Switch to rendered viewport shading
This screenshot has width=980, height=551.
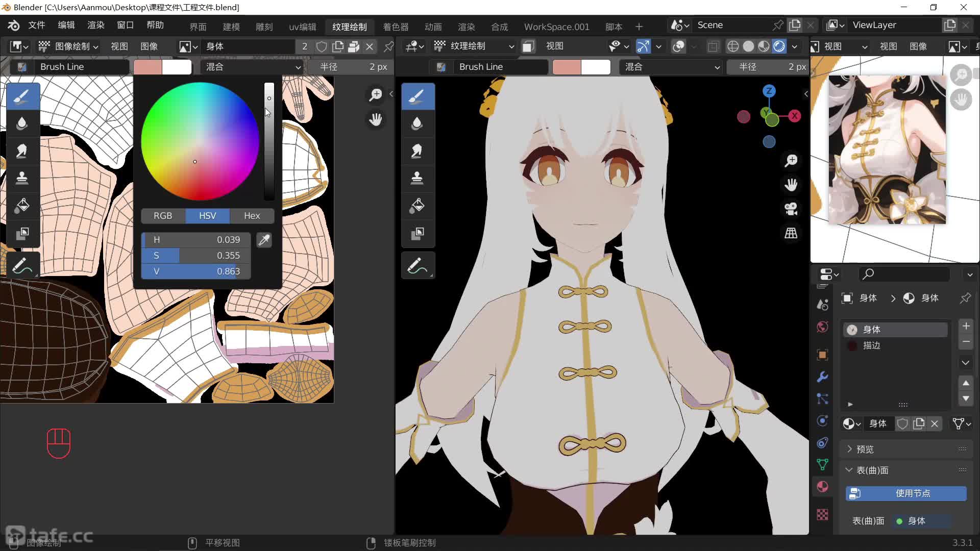click(x=779, y=46)
